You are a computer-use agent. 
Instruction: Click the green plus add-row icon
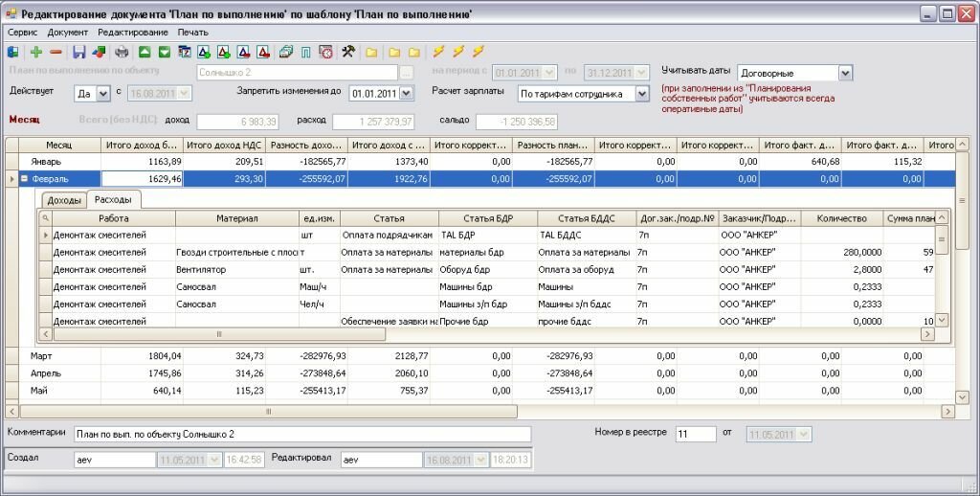(x=36, y=52)
